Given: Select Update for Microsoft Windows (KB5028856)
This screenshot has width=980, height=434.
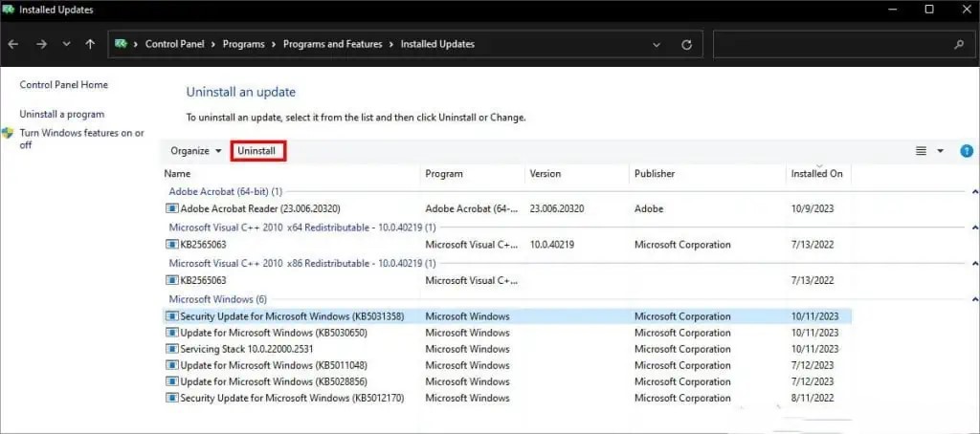Looking at the screenshot, I should click(507, 381).
